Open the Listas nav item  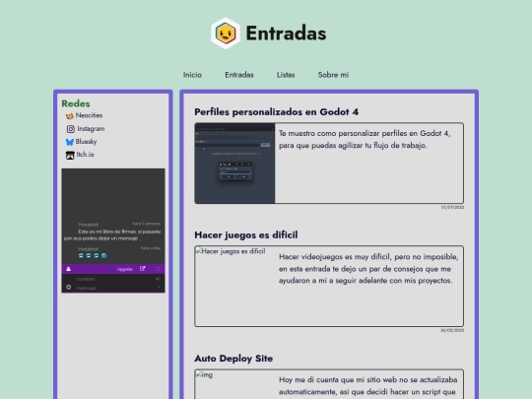(x=286, y=75)
